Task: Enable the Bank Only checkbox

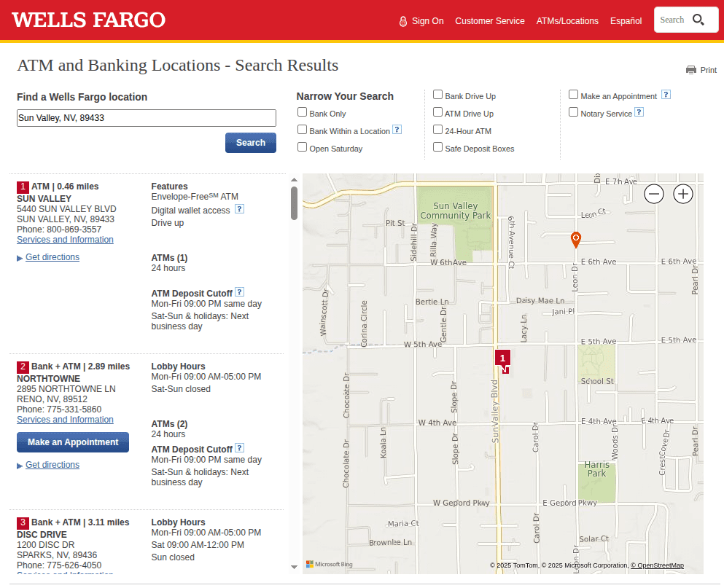Action: 303,112
